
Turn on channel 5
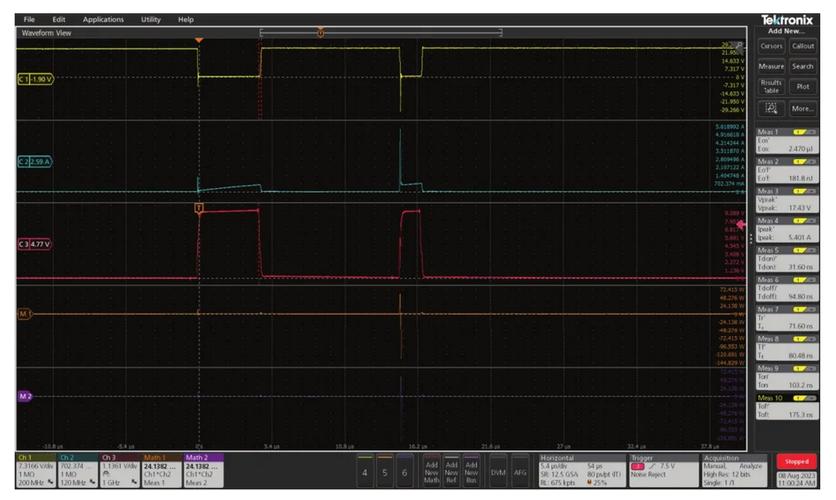pos(384,471)
